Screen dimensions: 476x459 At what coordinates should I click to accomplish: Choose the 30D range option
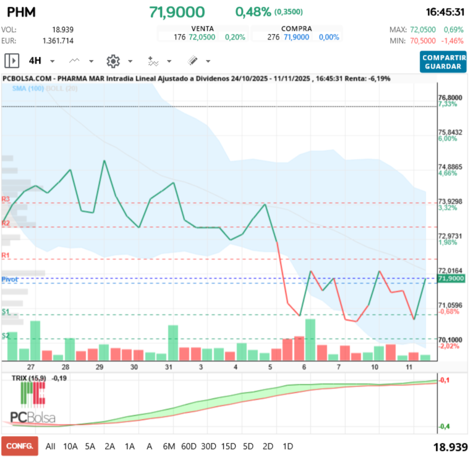click(208, 446)
